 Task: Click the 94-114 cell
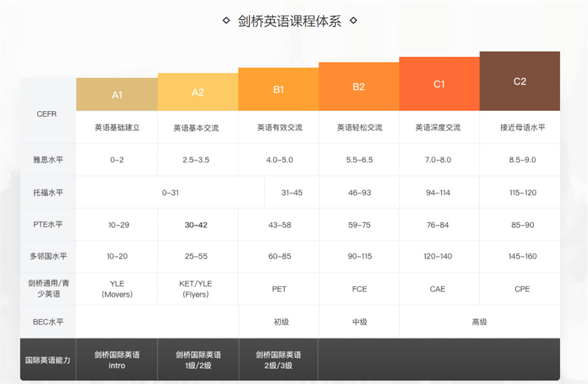(x=438, y=193)
